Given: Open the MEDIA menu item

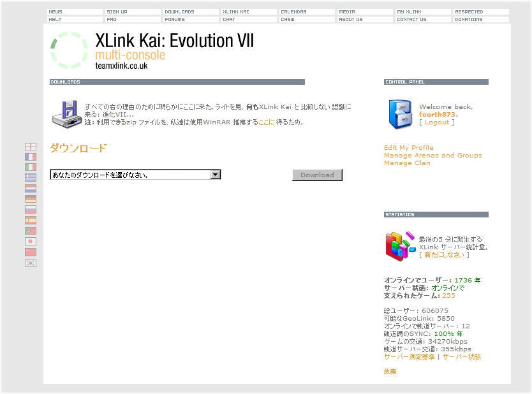Looking at the screenshot, I should click(x=365, y=12).
